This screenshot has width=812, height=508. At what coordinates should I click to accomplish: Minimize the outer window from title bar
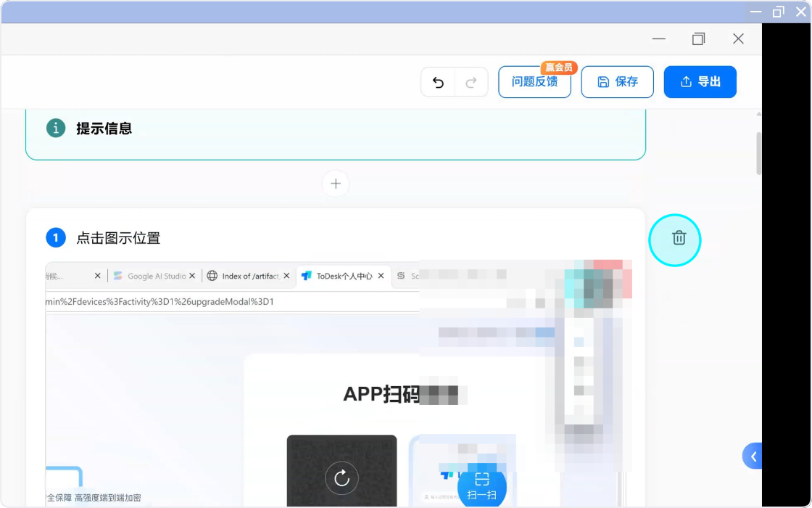tap(756, 12)
